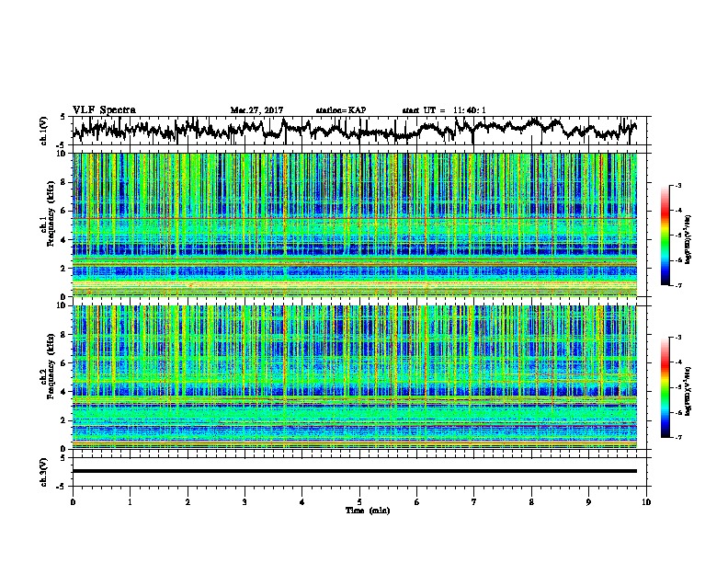Click inside the ch.2 frequency spectrogram

[355, 376]
